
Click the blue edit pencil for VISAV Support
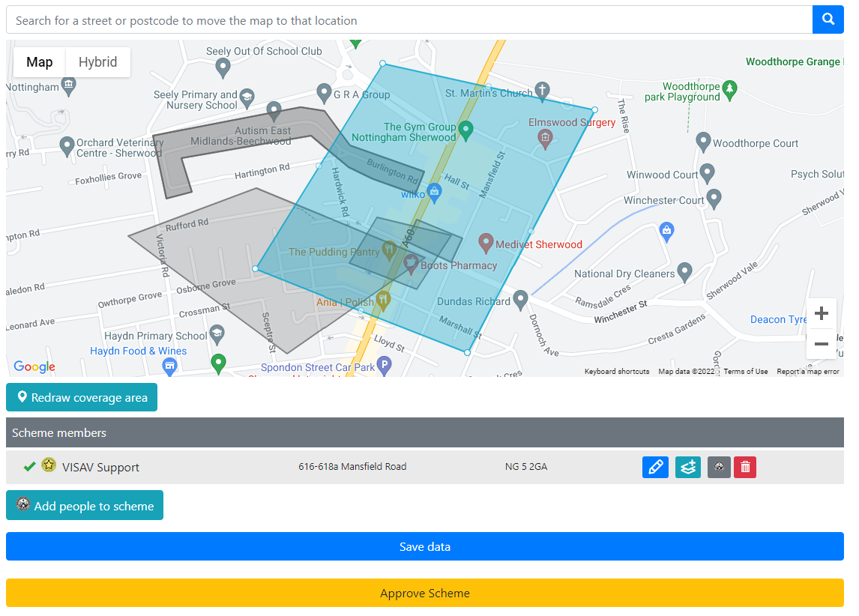tap(655, 467)
